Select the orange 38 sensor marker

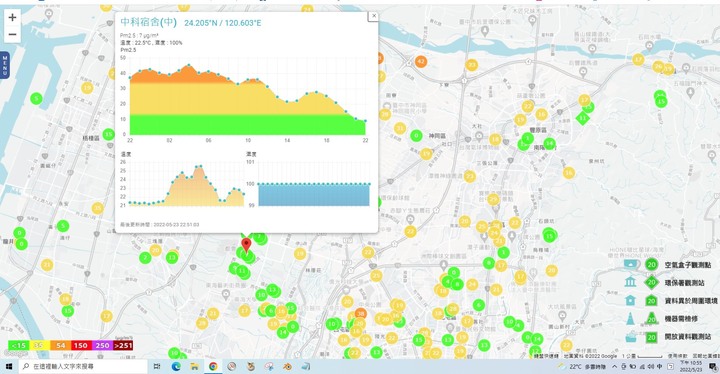(x=360, y=314)
